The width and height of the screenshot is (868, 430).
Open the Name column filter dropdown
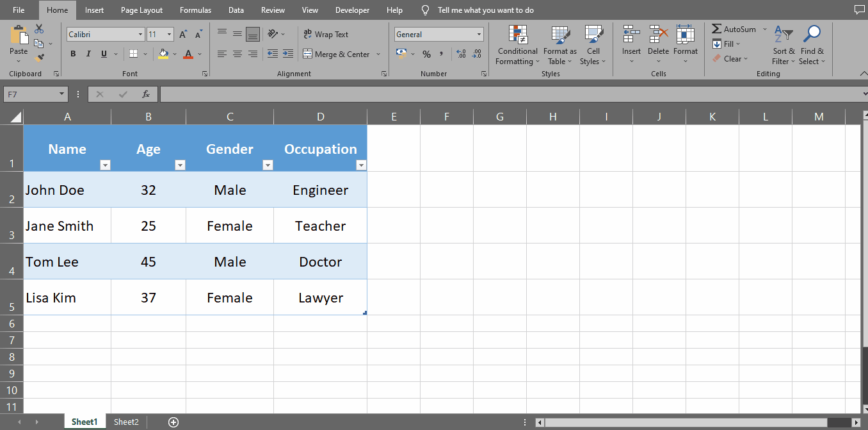point(106,165)
